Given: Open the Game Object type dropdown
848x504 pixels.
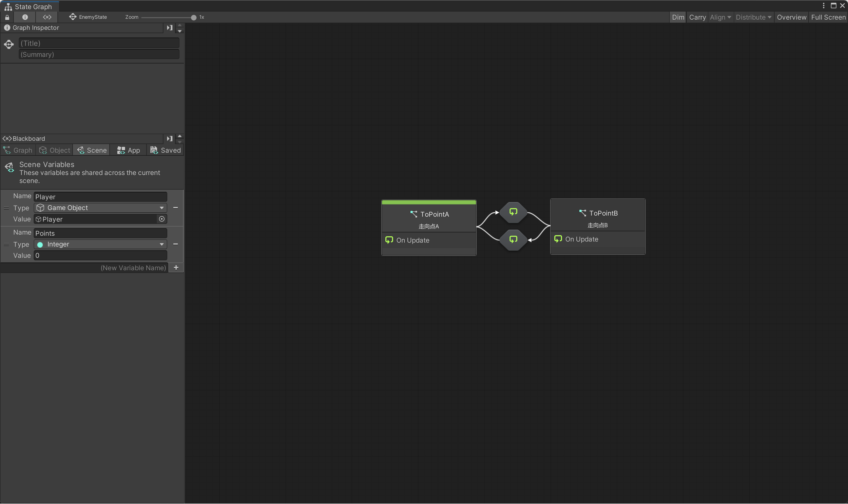Looking at the screenshot, I should (100, 208).
